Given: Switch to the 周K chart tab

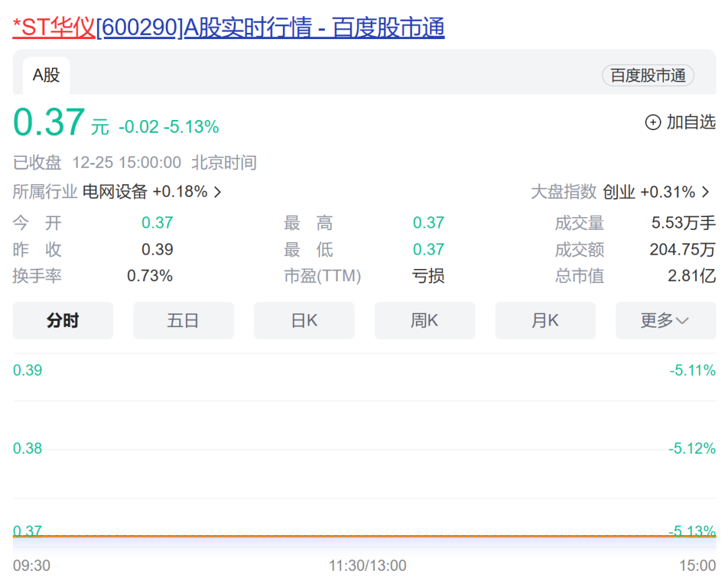Looking at the screenshot, I should (x=425, y=321).
